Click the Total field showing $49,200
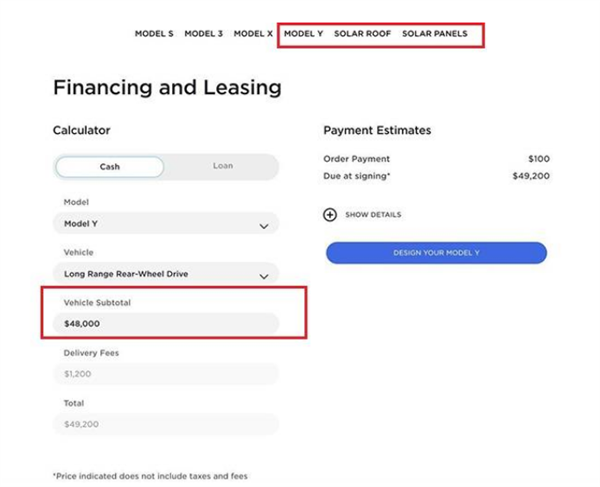 pyautogui.click(x=166, y=423)
